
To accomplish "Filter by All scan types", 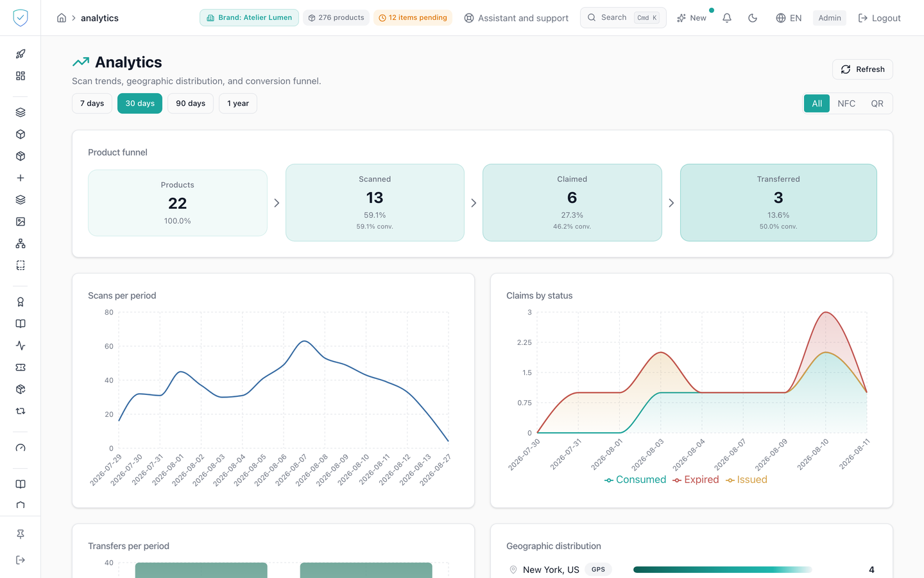I will [817, 103].
